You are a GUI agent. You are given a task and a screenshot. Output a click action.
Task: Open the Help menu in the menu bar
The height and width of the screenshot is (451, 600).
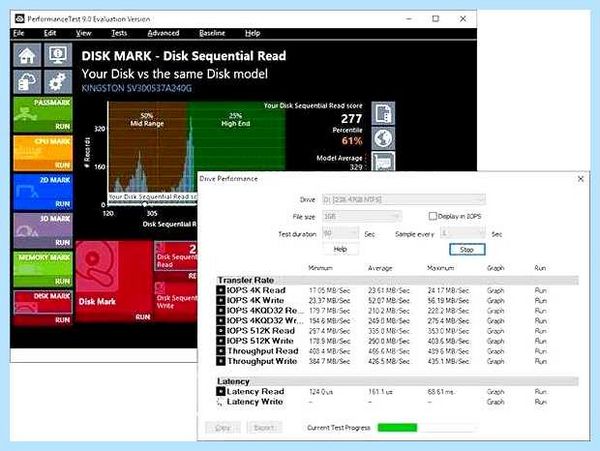253,33
